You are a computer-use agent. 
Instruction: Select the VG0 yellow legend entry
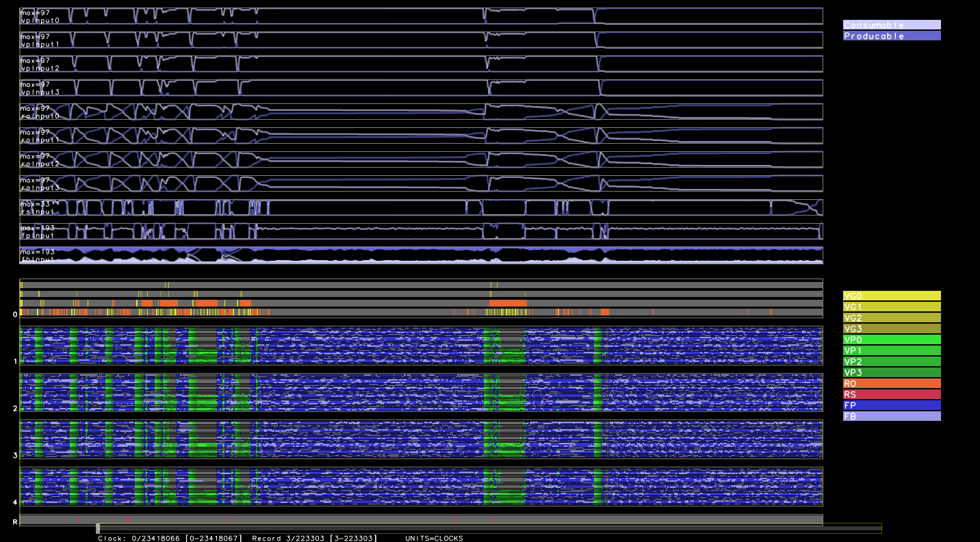891,296
